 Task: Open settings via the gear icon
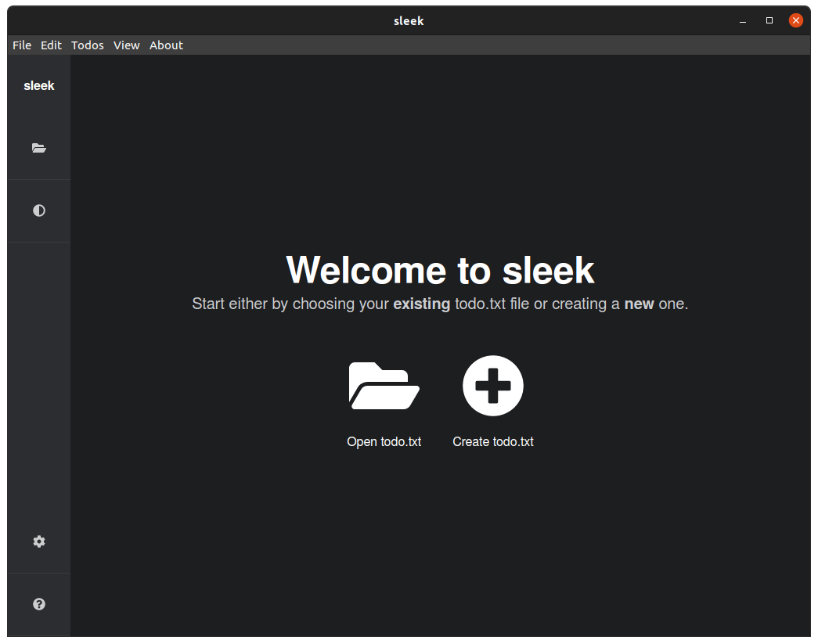pos(38,541)
